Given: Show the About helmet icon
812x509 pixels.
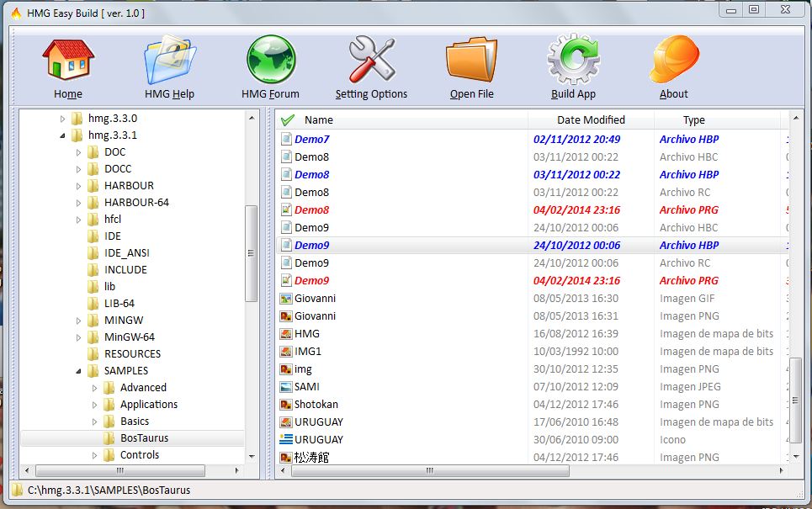Looking at the screenshot, I should pyautogui.click(x=674, y=60).
